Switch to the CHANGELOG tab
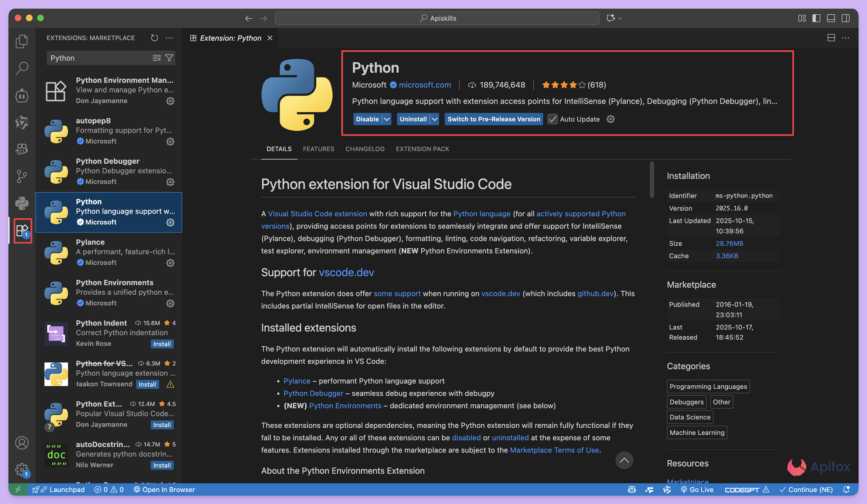Image resolution: width=867 pixels, height=504 pixels. pos(365,149)
